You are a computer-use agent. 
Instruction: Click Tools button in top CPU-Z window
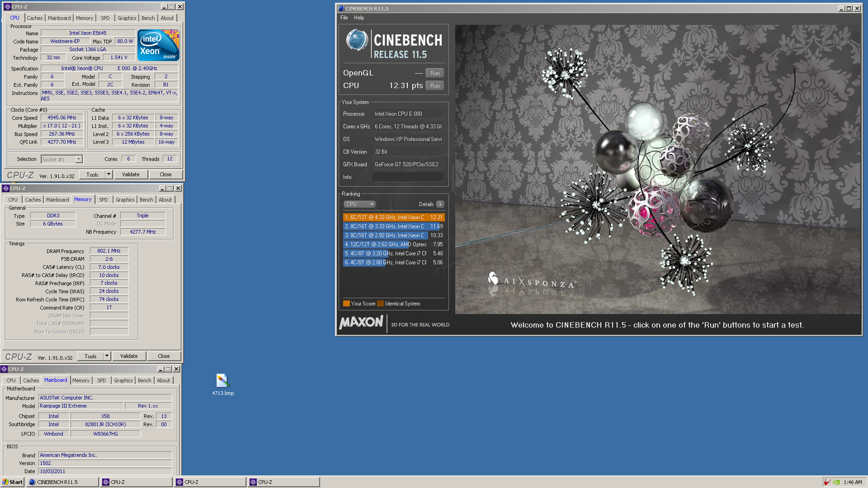point(92,174)
